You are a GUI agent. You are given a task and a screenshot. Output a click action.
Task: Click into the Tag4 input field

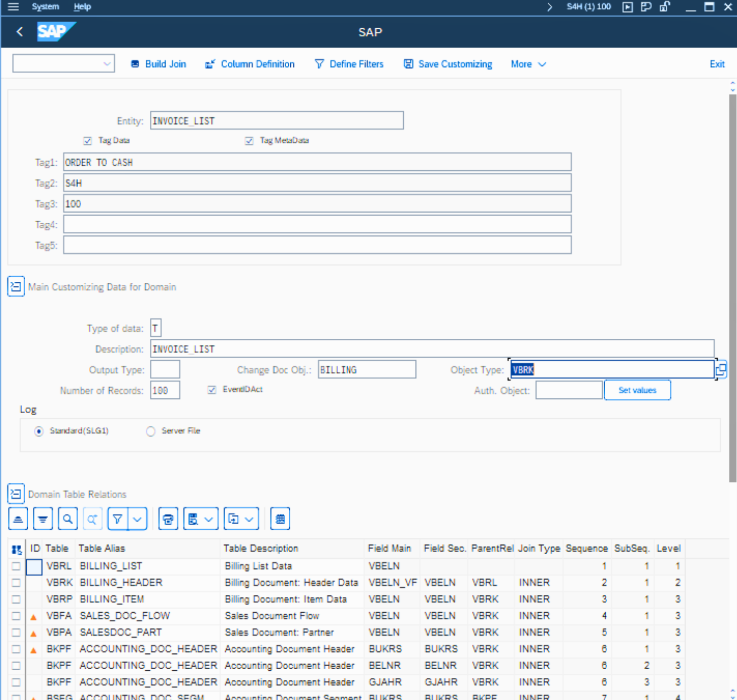317,224
